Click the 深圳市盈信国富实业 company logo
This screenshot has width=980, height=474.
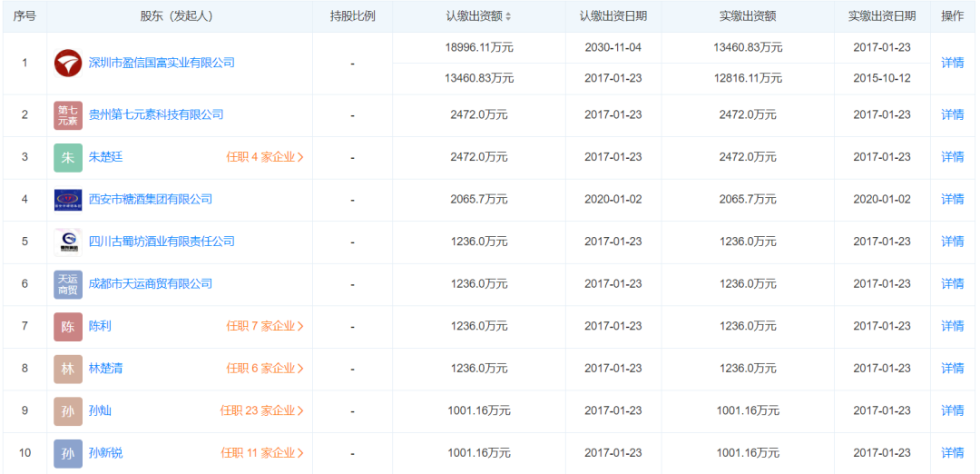pos(68,64)
